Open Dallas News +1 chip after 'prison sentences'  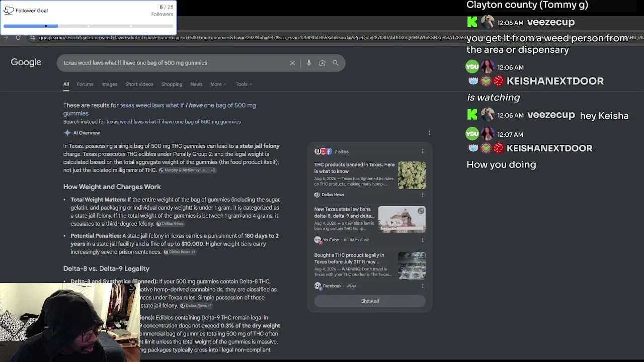tap(179, 252)
